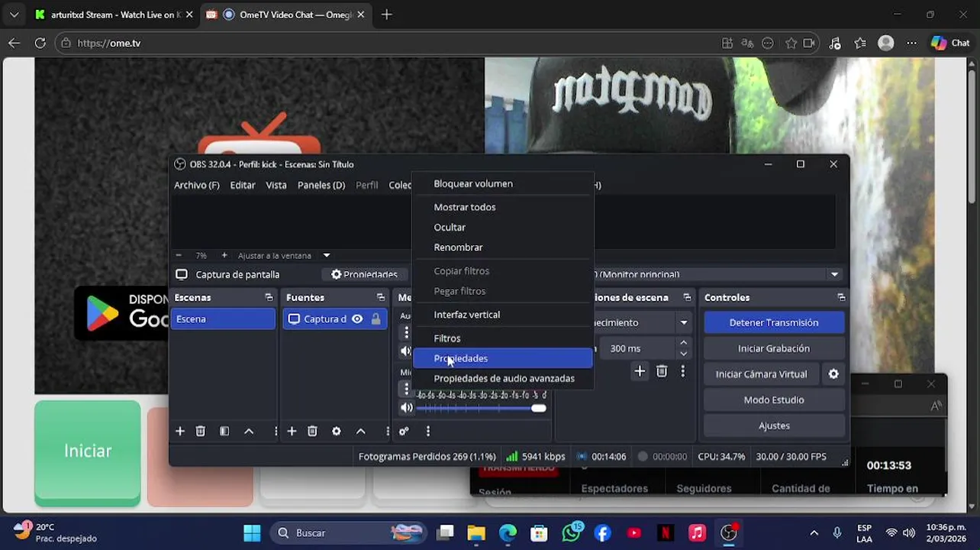Add this page to Edge favorites star

tap(791, 44)
